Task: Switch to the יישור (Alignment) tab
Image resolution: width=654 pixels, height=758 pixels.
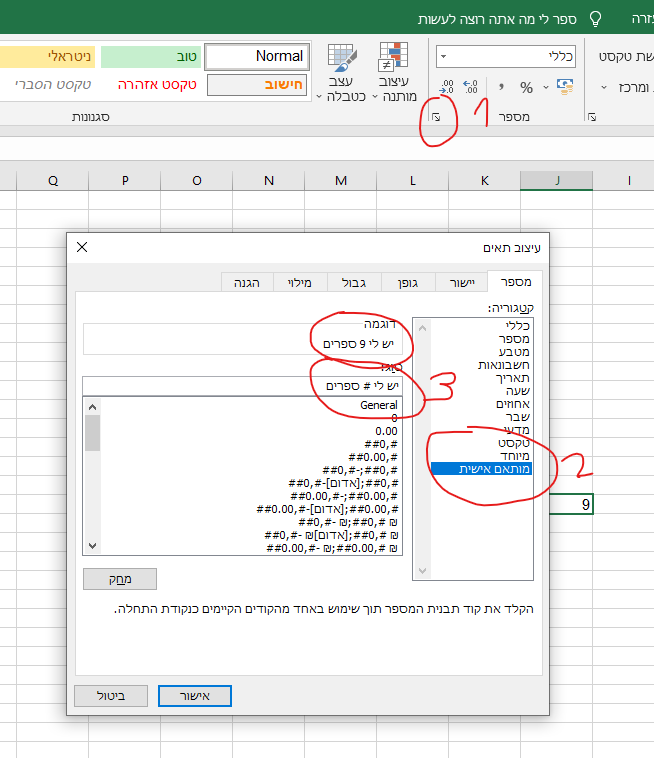Action: (462, 283)
